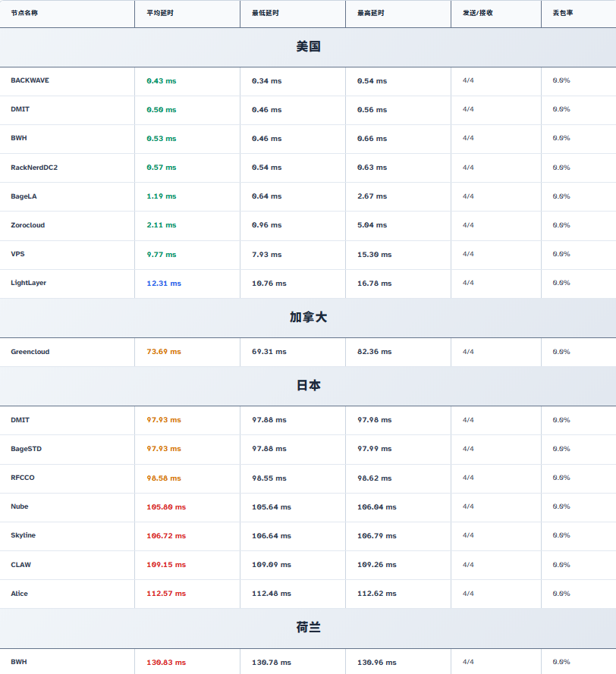Click the 最低延时 column header
616x674 pixels.
[x=266, y=14]
